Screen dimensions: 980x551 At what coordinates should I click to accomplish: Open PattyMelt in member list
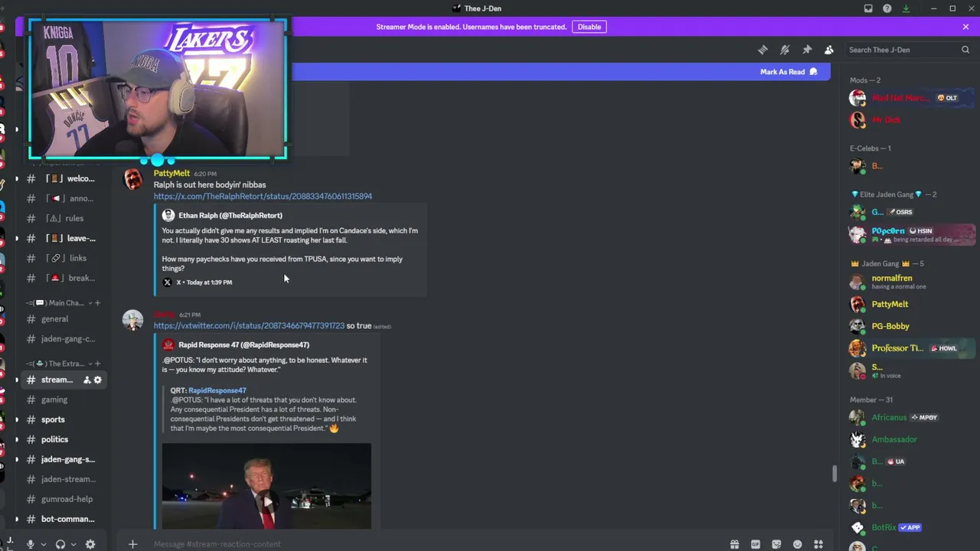tap(911, 304)
